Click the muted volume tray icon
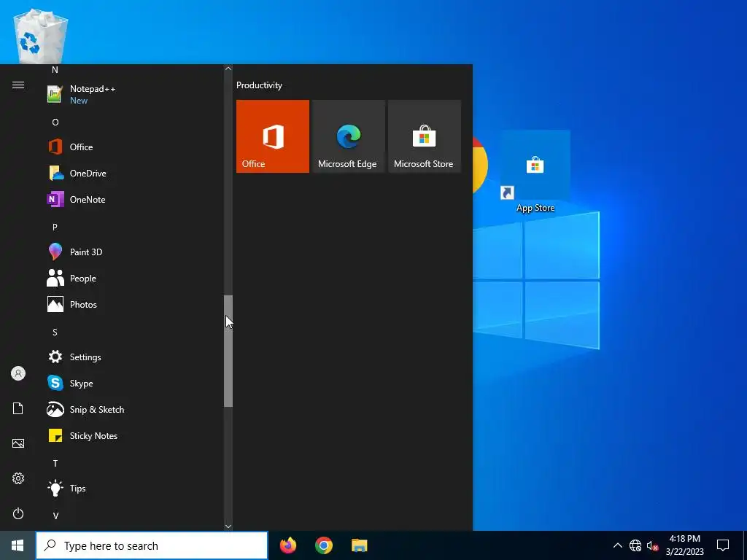Image resolution: width=747 pixels, height=560 pixels. pyautogui.click(x=652, y=545)
